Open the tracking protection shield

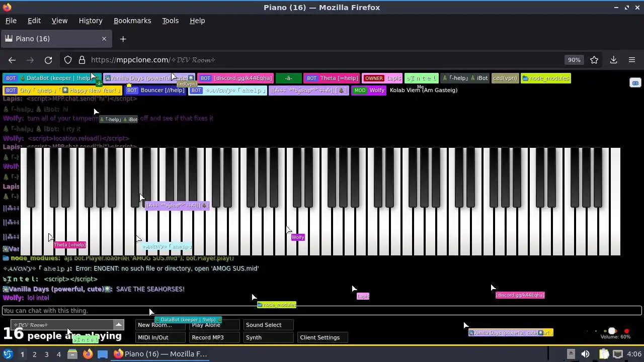(68, 60)
